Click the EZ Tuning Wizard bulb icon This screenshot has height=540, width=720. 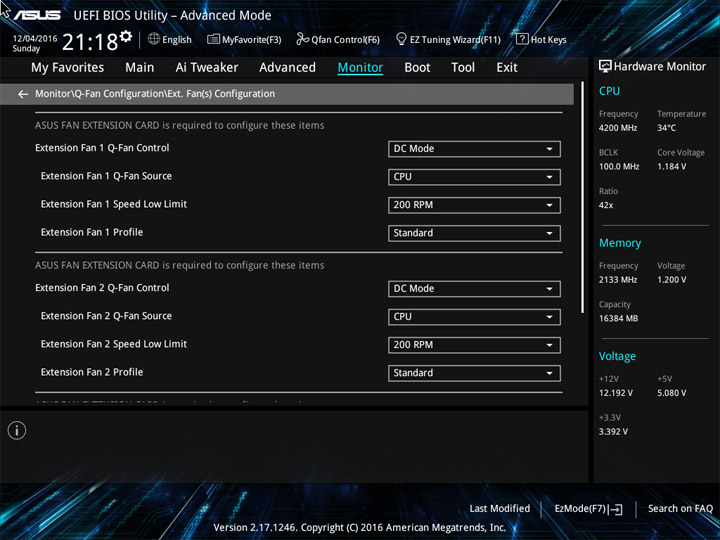pyautogui.click(x=401, y=39)
